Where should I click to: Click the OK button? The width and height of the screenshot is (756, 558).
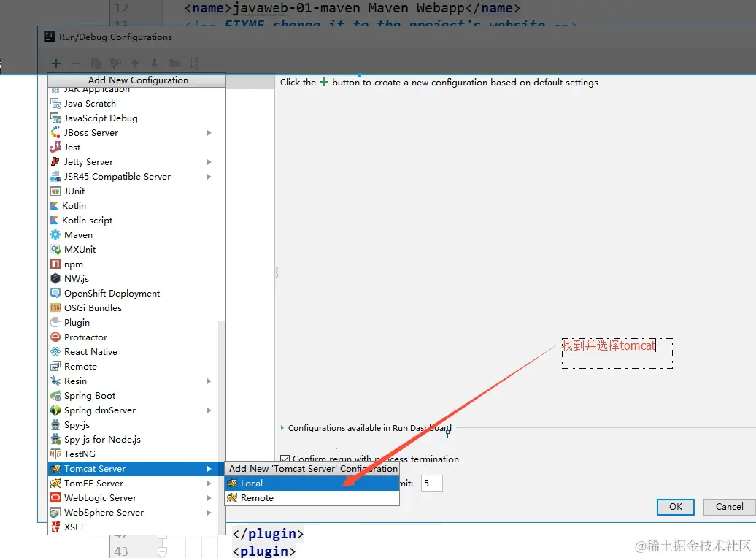point(676,507)
